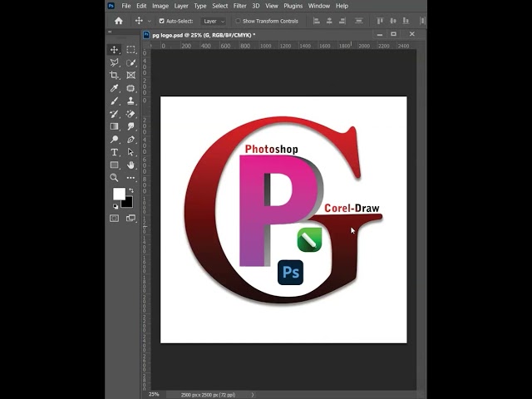Select the Clone Stamp tool
The height and width of the screenshot is (399, 532).
coord(131,101)
